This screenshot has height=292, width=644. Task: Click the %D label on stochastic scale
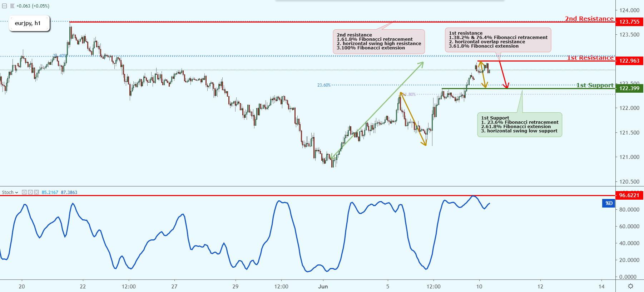[x=609, y=203]
